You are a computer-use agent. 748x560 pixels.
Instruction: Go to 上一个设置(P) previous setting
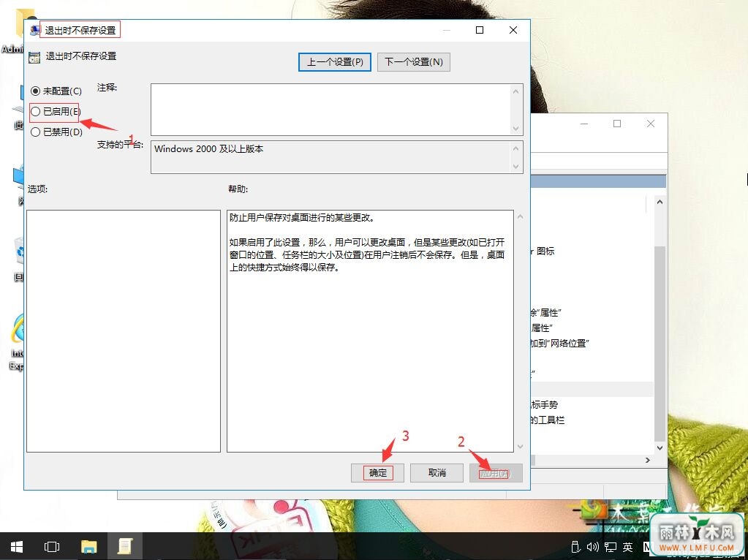coord(335,62)
